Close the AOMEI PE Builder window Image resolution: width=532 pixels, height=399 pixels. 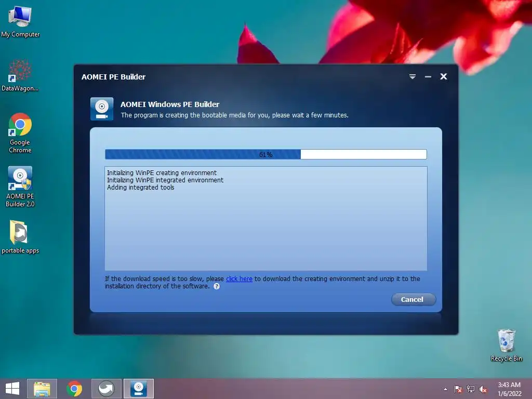click(444, 77)
